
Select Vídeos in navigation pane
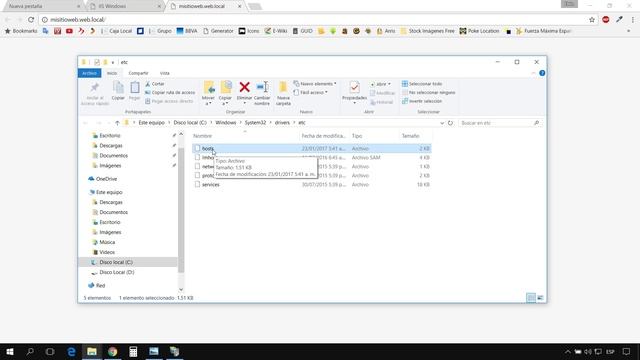(x=107, y=252)
